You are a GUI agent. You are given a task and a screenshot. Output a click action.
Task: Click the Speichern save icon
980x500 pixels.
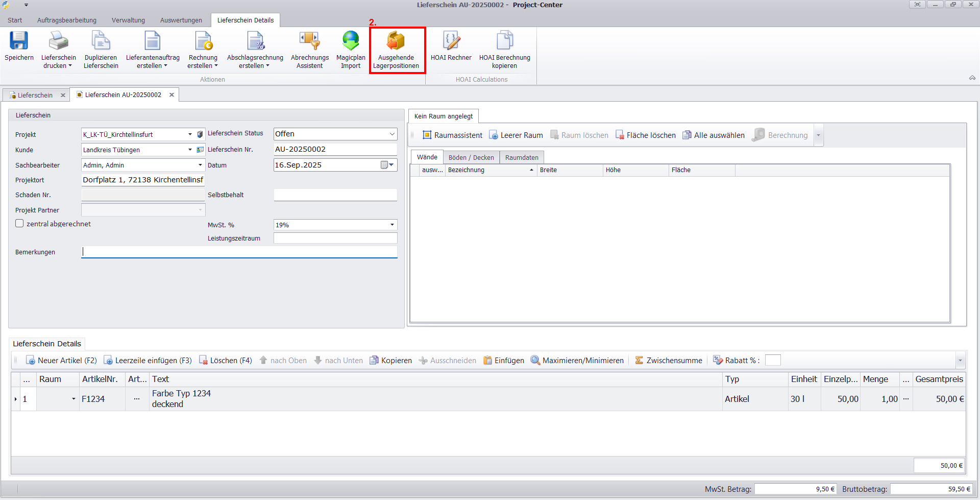[x=19, y=41]
